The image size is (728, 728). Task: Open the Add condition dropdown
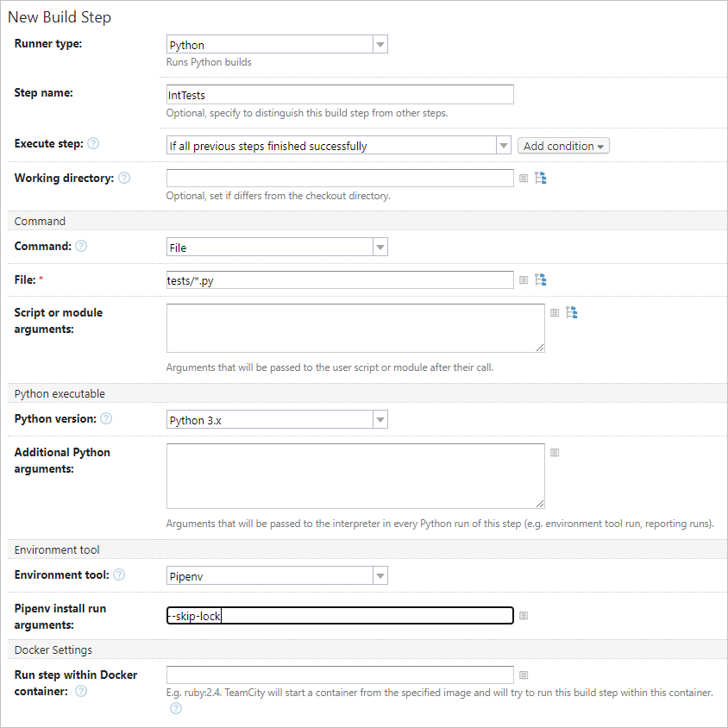pyautogui.click(x=562, y=145)
